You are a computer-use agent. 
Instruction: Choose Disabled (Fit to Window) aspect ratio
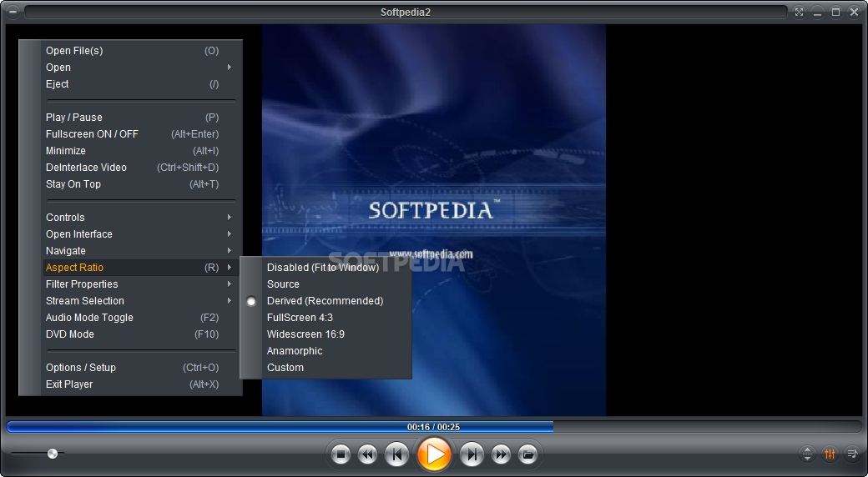click(x=325, y=268)
